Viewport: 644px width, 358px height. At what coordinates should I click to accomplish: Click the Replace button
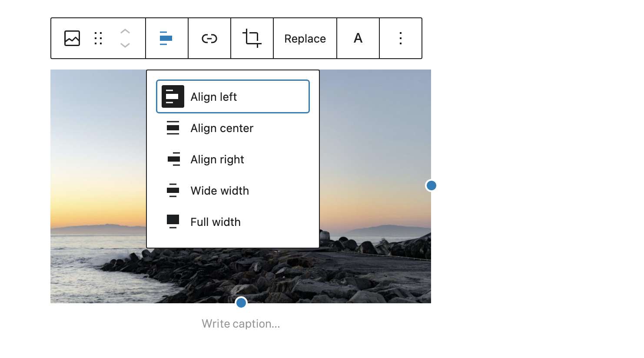coord(305,38)
